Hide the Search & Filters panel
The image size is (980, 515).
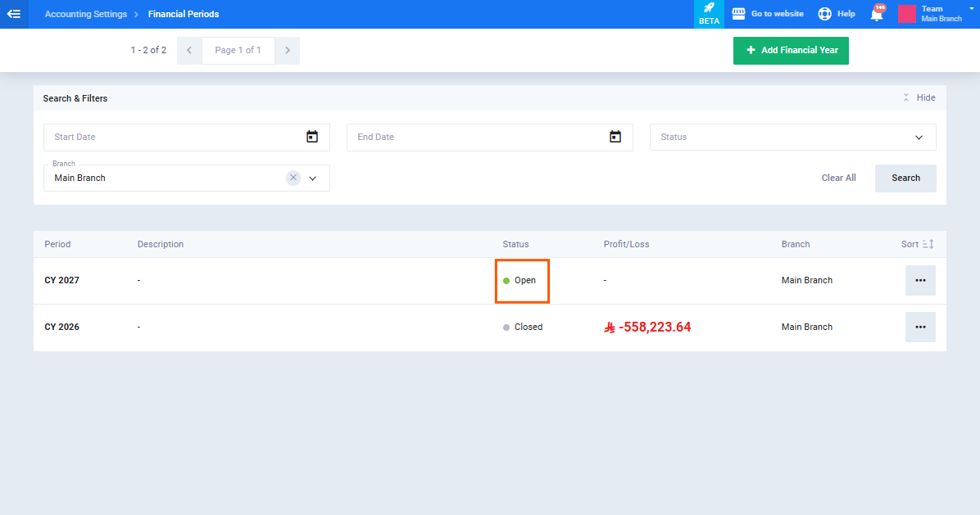(x=919, y=97)
